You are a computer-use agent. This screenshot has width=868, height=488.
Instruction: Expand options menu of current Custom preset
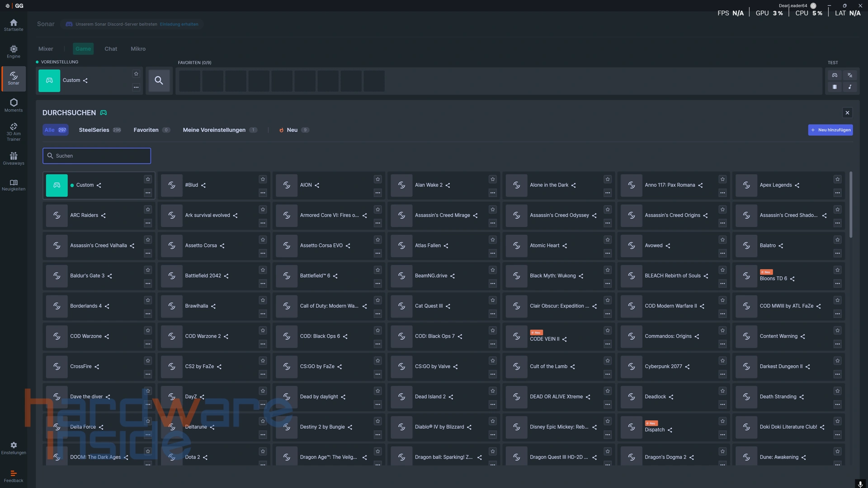(x=136, y=87)
